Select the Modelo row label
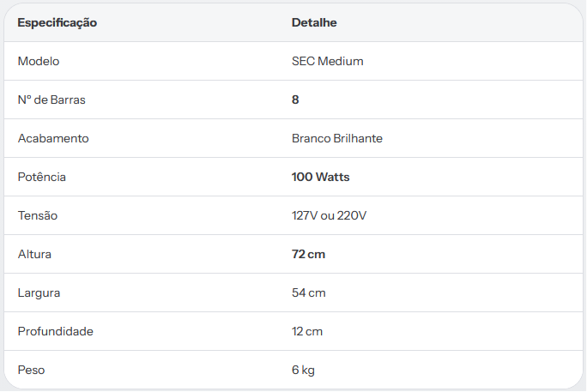 point(39,62)
